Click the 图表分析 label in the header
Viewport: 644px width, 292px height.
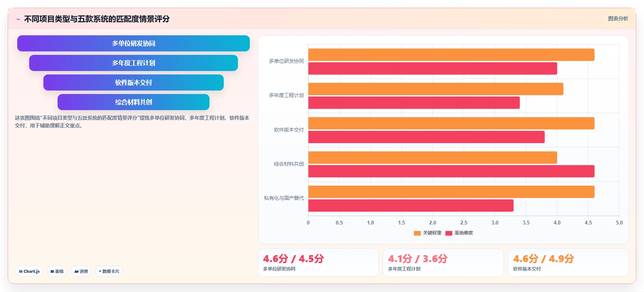pyautogui.click(x=618, y=18)
